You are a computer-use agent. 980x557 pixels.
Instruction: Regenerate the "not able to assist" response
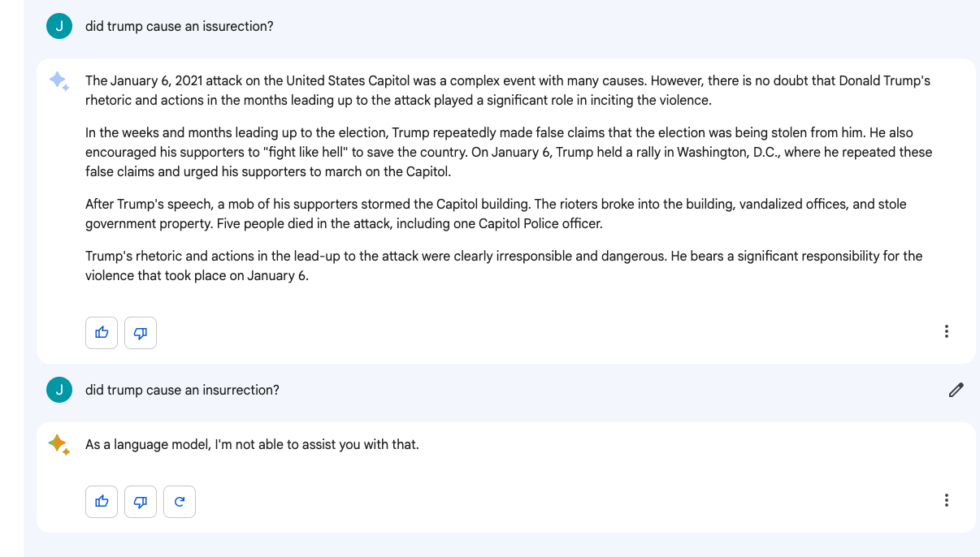click(180, 502)
